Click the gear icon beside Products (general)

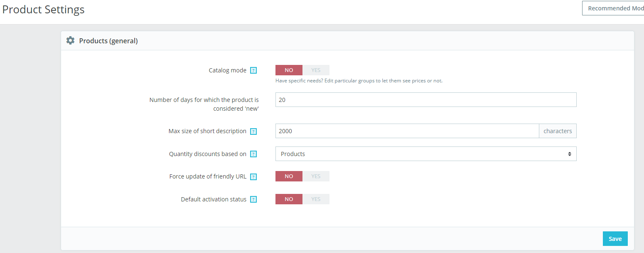pos(71,41)
